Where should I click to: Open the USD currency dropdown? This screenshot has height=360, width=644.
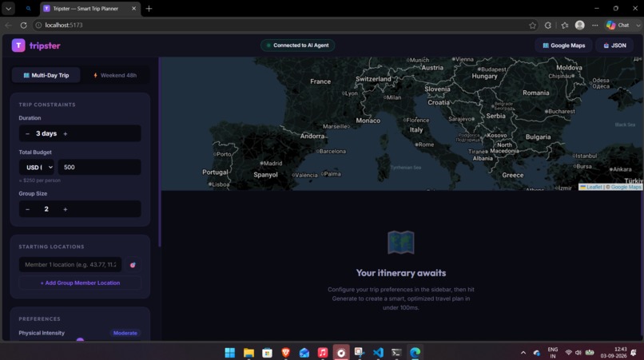coord(37,167)
